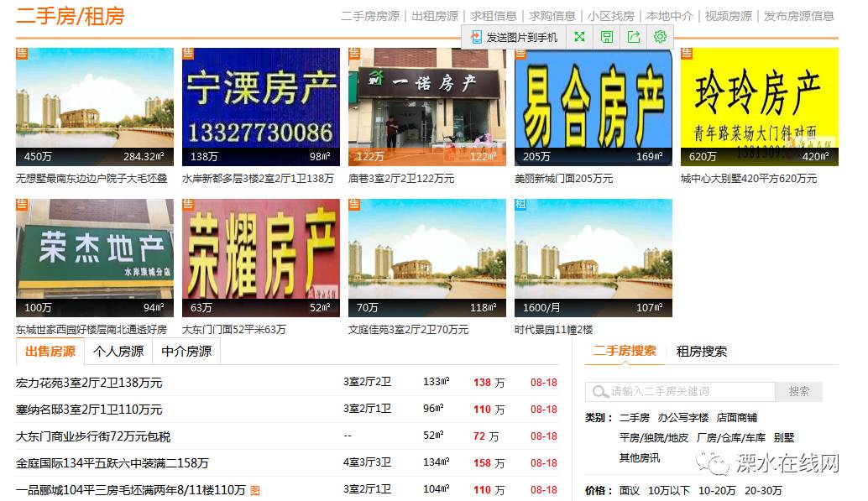
Task: Open the 宁溧房产 listing thumbnail
Action: 261,107
